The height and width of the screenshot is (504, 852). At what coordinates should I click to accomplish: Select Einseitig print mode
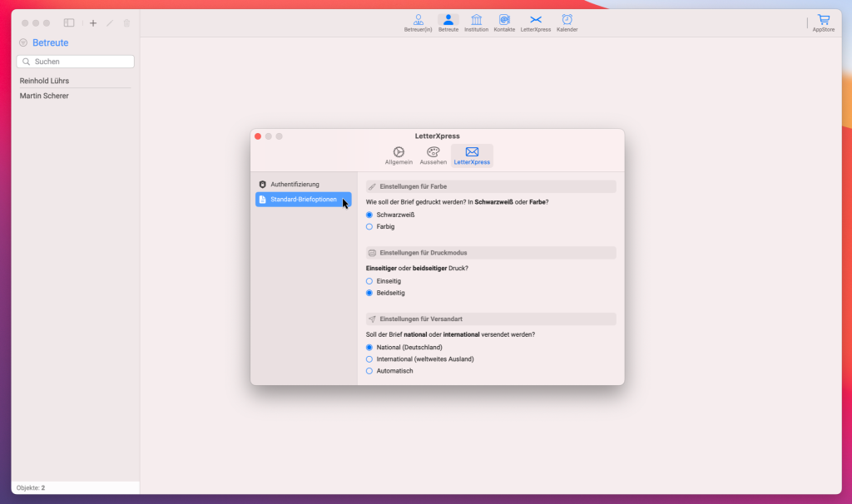click(369, 281)
